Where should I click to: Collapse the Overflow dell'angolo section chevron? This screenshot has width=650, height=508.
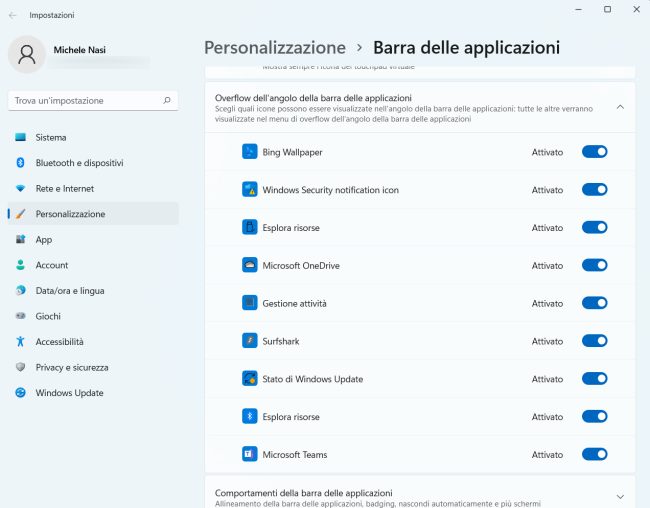tap(620, 107)
